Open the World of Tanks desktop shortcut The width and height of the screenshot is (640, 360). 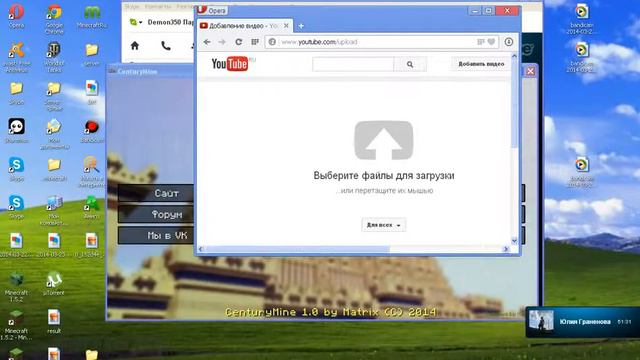[x=54, y=56]
